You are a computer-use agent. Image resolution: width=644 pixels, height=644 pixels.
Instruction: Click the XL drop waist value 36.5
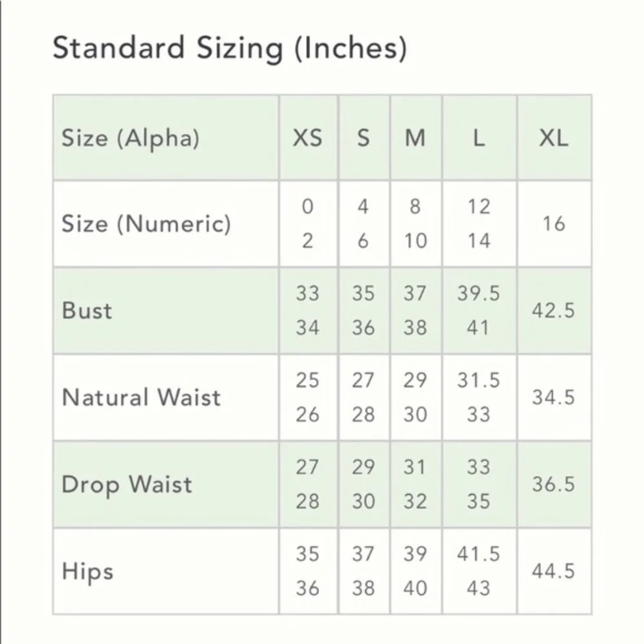click(554, 484)
